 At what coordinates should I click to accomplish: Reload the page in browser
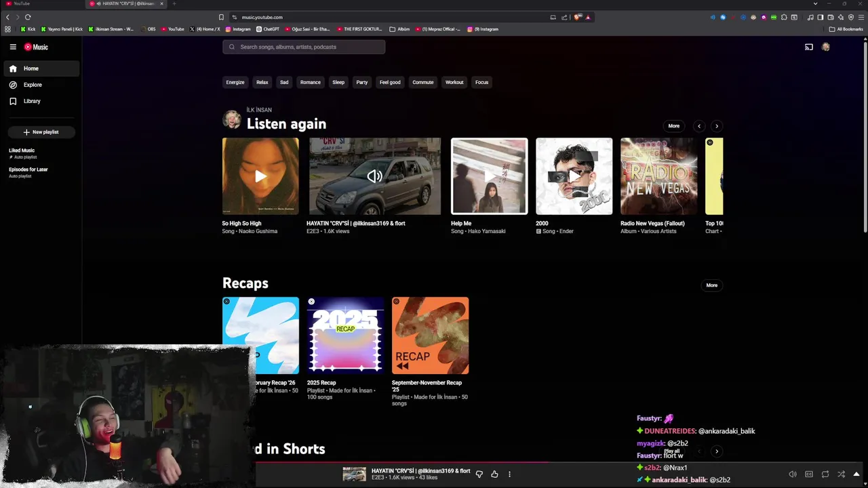(28, 17)
